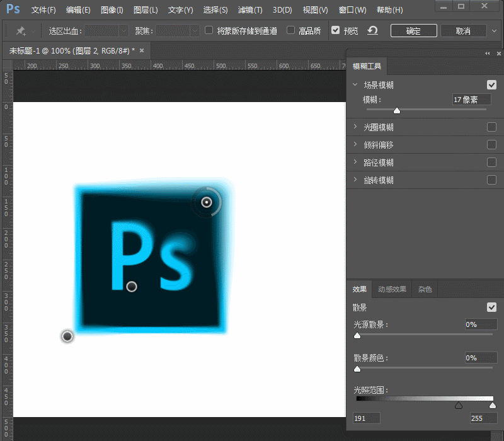Enable the 高品质 checkbox
This screenshot has height=441, width=504.
[x=290, y=30]
